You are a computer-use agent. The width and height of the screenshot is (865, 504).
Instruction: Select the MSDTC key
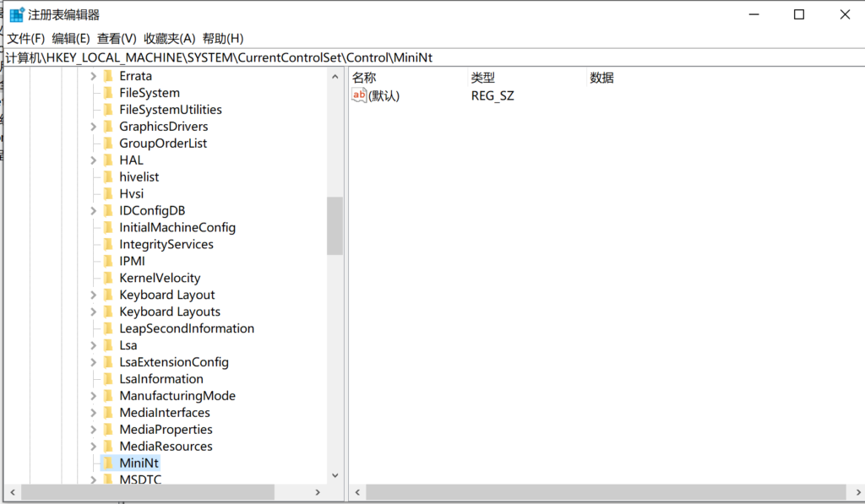[x=140, y=480]
